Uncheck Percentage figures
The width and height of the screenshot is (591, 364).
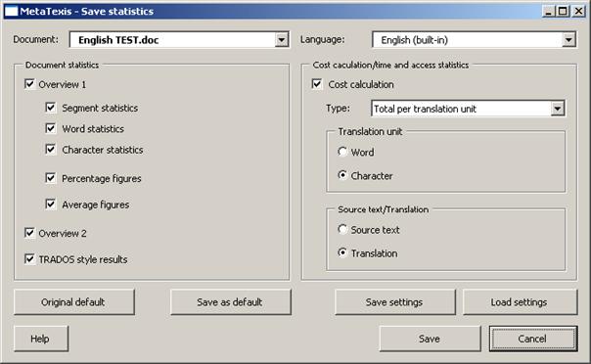coord(51,178)
